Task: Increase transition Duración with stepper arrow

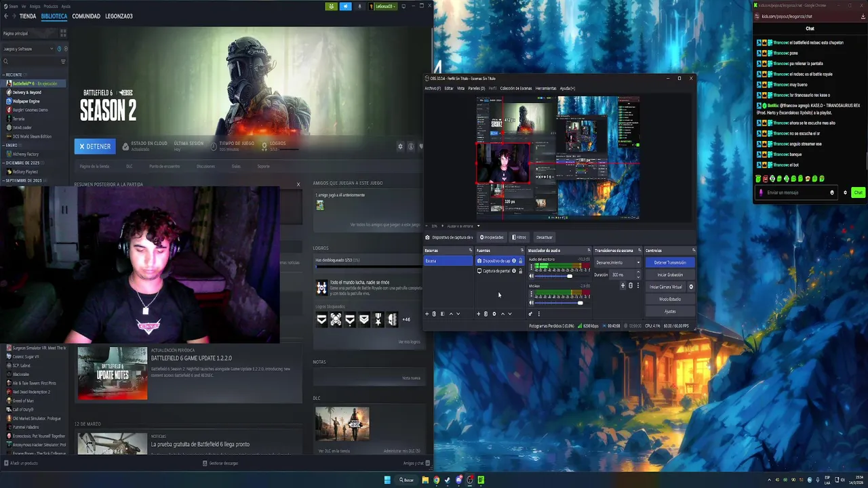Action: (x=638, y=272)
